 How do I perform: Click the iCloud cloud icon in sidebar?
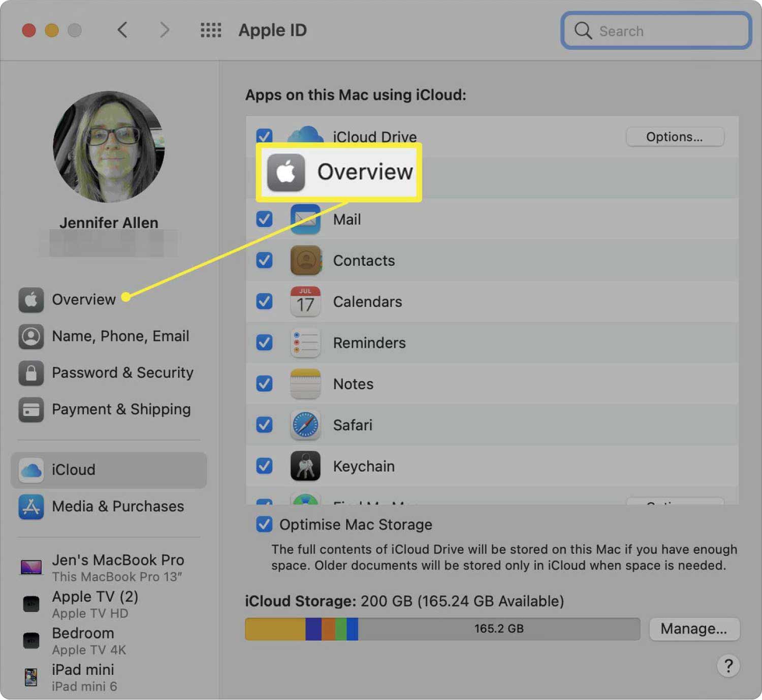(x=30, y=470)
